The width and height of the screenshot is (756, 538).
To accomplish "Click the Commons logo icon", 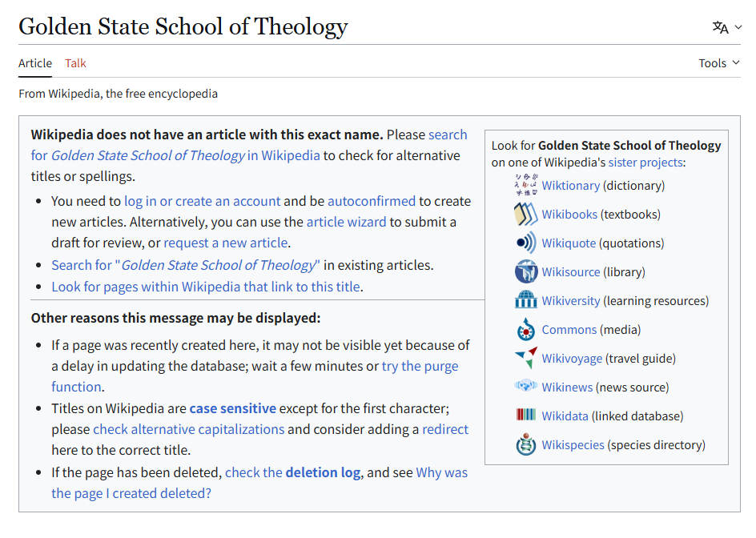I will pyautogui.click(x=525, y=329).
